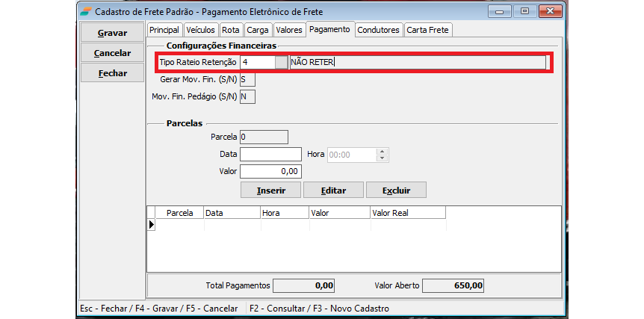
Task: Open the Carta Frete tab
Action: [x=428, y=30]
